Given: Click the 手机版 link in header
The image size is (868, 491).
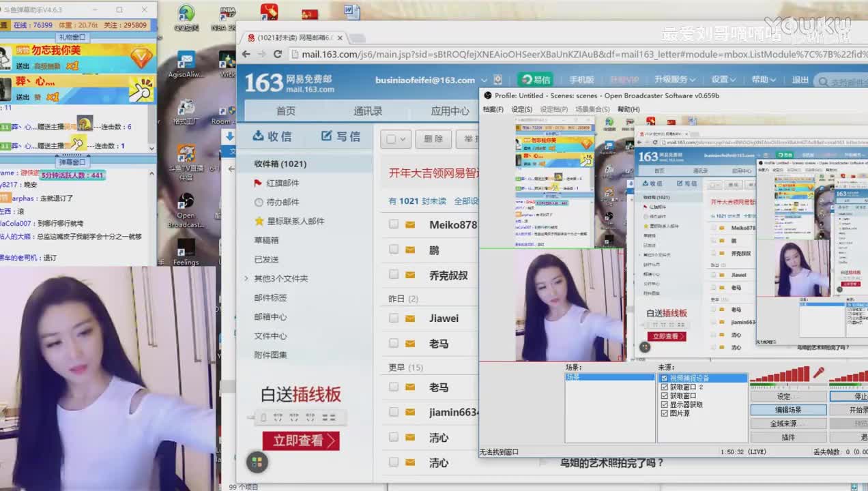Looking at the screenshot, I should [581, 80].
